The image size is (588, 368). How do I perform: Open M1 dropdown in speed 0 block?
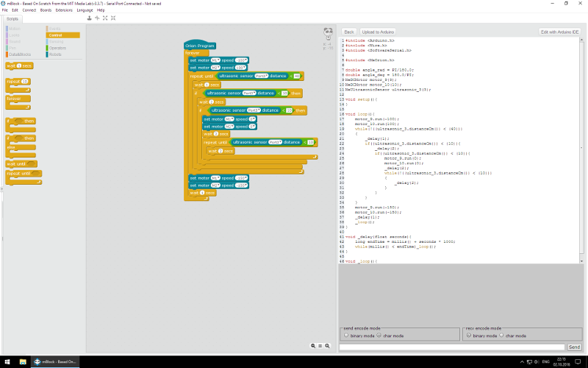[229, 119]
